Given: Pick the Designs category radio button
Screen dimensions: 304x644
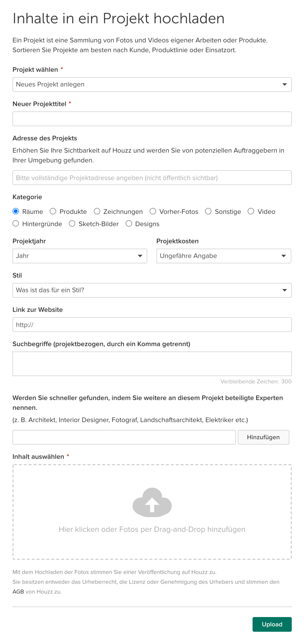Looking at the screenshot, I should tap(129, 223).
